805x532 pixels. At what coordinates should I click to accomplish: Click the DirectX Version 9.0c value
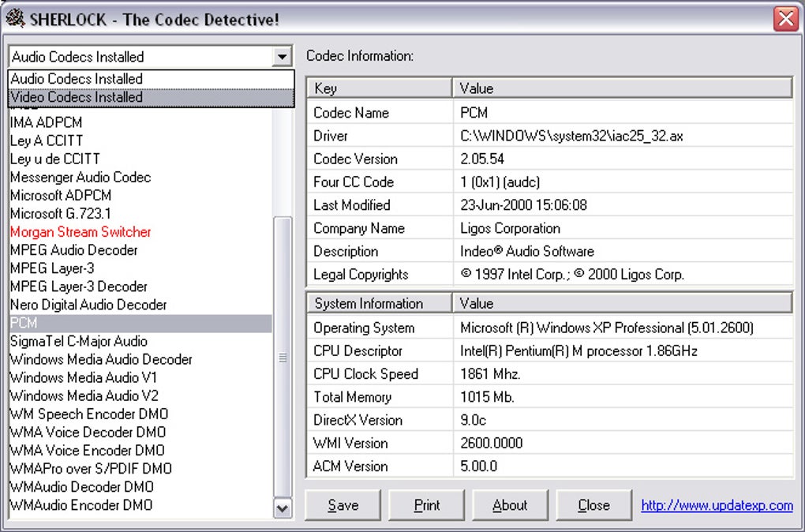pyautogui.click(x=473, y=421)
